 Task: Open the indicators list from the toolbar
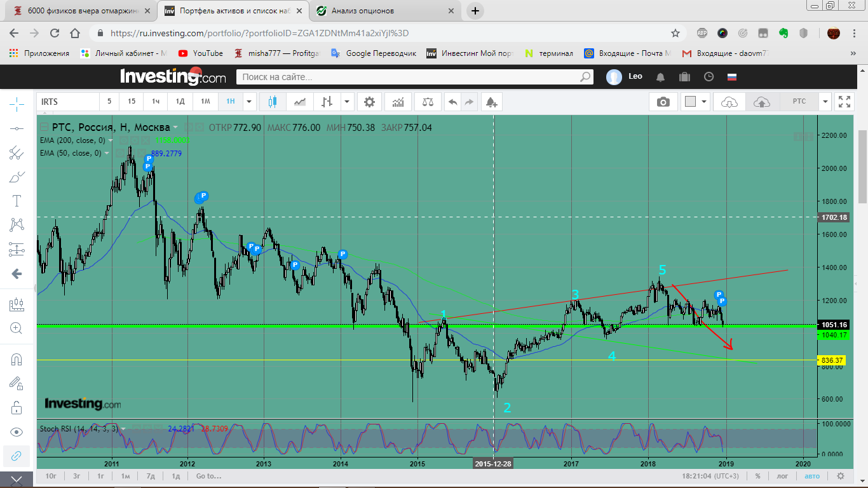coord(398,102)
